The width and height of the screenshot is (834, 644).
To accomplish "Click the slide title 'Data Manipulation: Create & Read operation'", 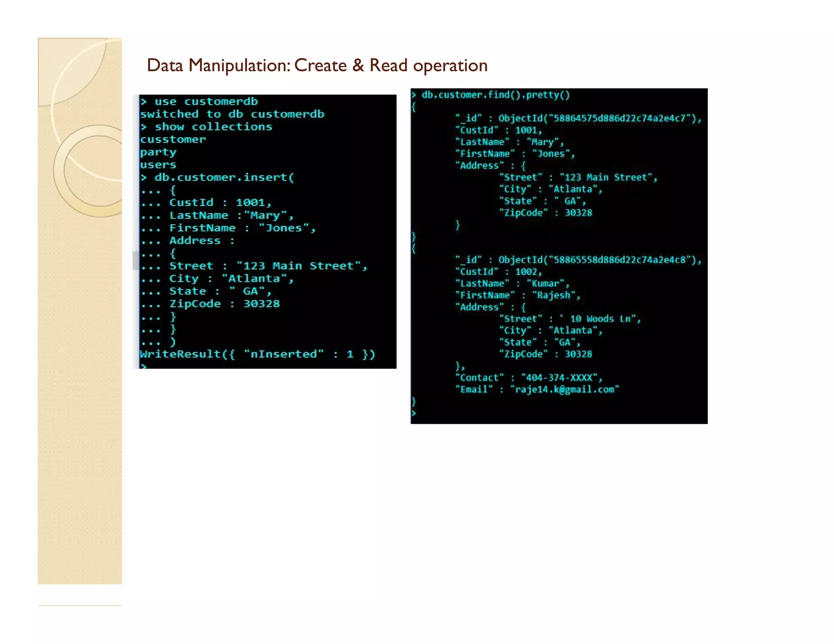I will pos(317,66).
